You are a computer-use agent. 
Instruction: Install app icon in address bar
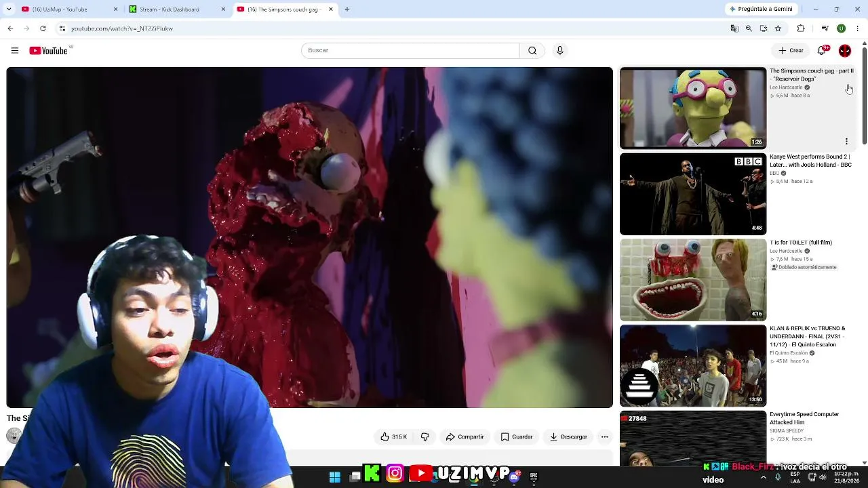pyautogui.click(x=764, y=28)
